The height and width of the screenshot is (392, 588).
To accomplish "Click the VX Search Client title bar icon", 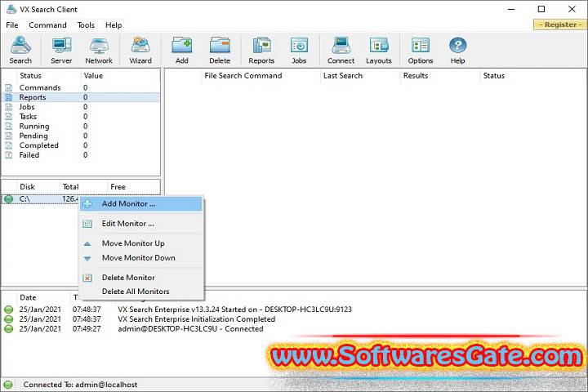I will 11,9.
